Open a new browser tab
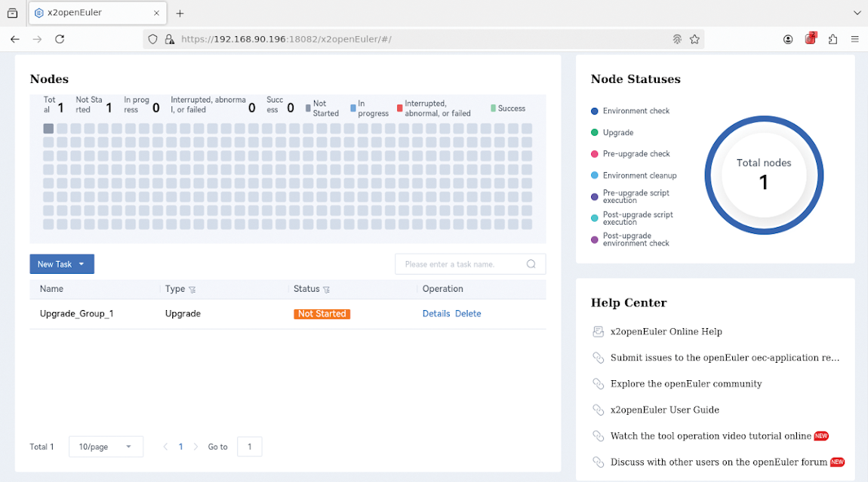The image size is (868, 482). coord(180,14)
